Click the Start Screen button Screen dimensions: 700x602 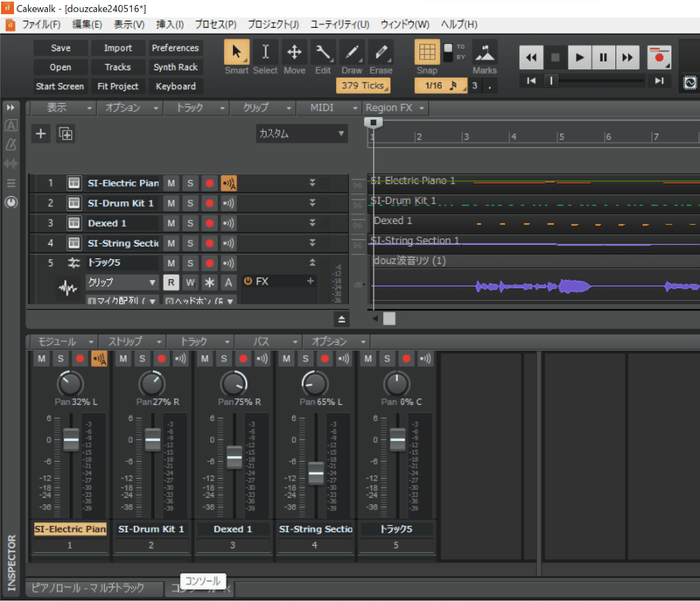59,86
